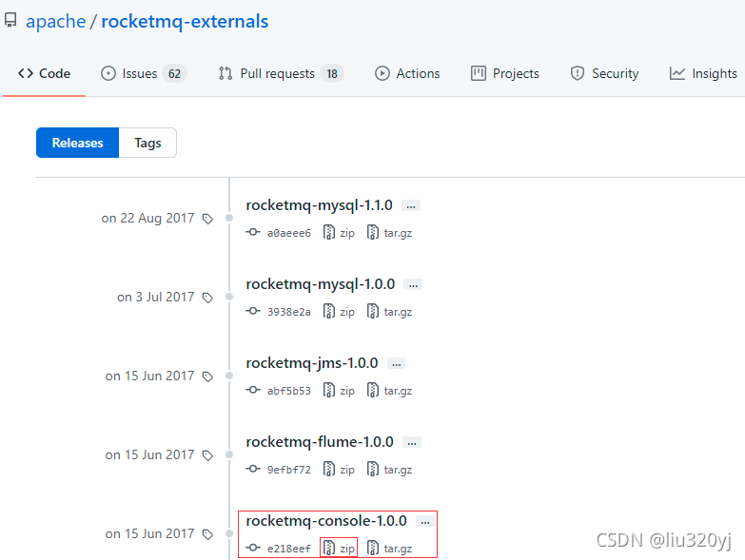
Task: Download tar.gz for rocketmq-flume-1.0.0
Action: click(x=389, y=469)
